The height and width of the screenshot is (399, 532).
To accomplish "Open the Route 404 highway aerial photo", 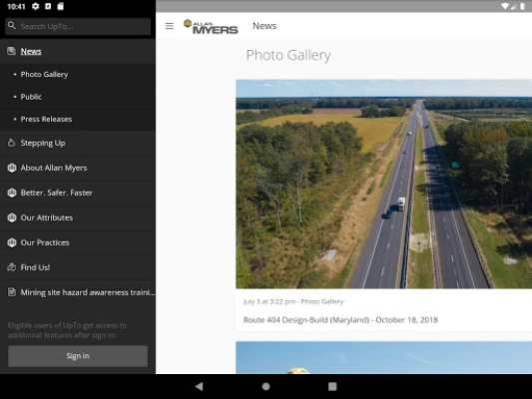I will pyautogui.click(x=383, y=185).
